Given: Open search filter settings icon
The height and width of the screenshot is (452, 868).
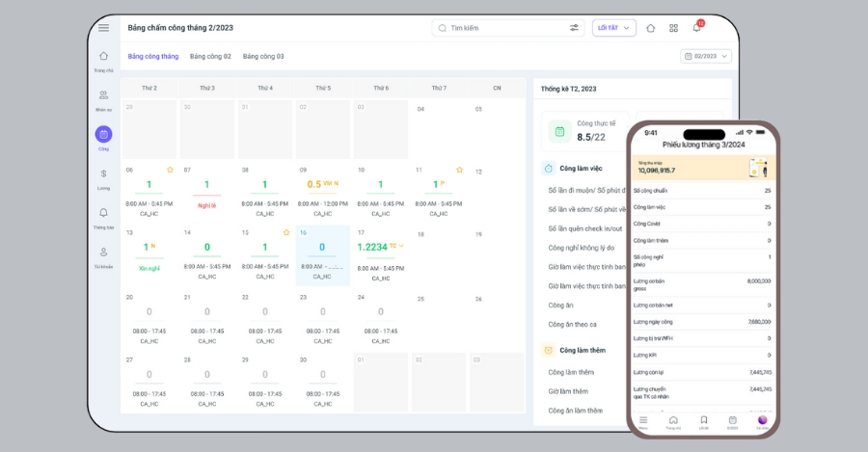Looking at the screenshot, I should pyautogui.click(x=574, y=28).
